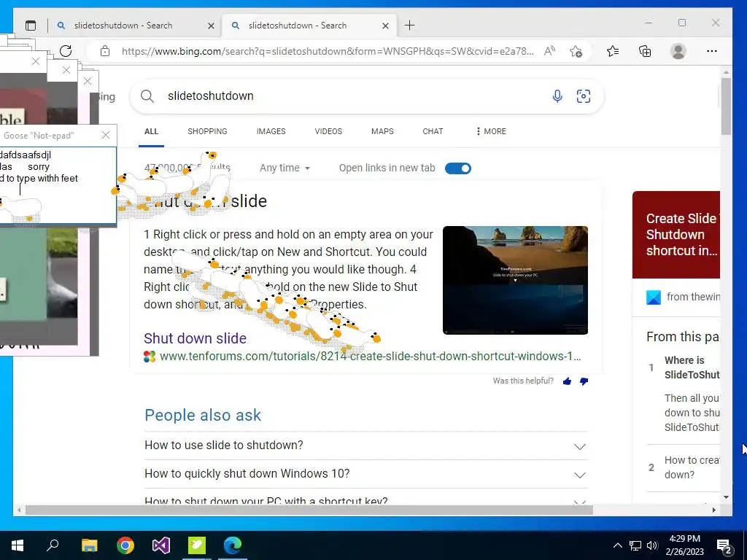
Task: Open the Edge profile avatar
Action: tap(678, 51)
